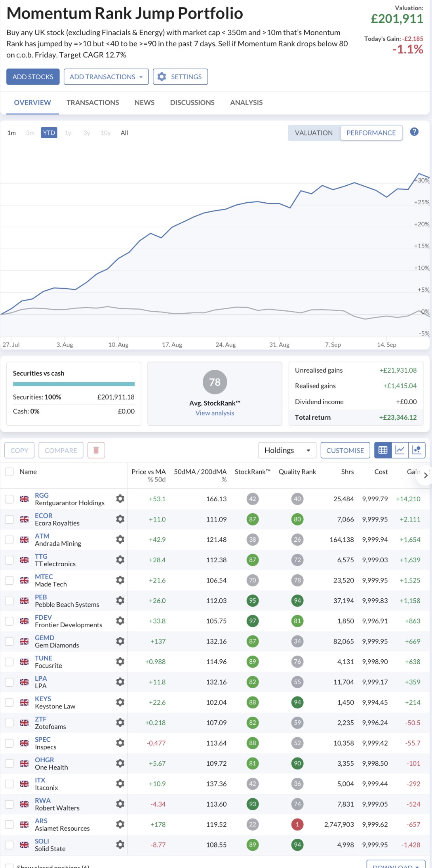432x868 pixels.
Task: Open portfolio Settings
Action: pos(180,77)
